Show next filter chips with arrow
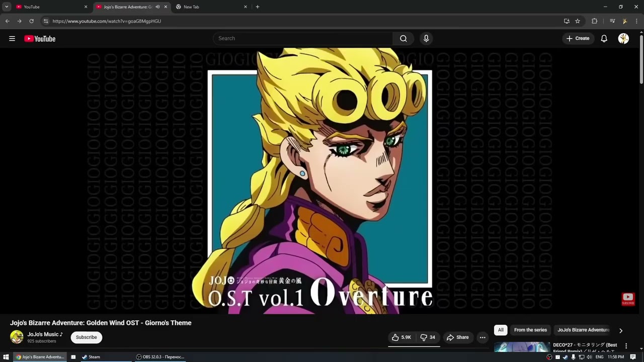Screen dimensions: 644x362 click(620, 330)
